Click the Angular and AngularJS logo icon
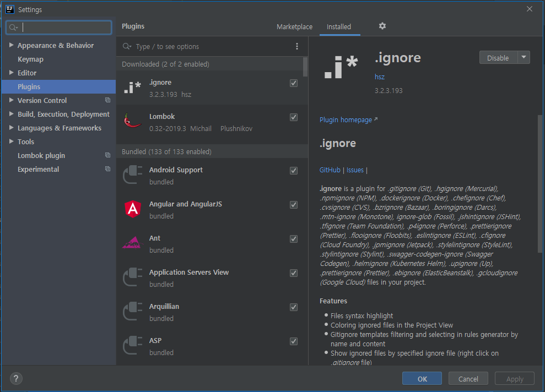545x392 pixels. [133, 209]
